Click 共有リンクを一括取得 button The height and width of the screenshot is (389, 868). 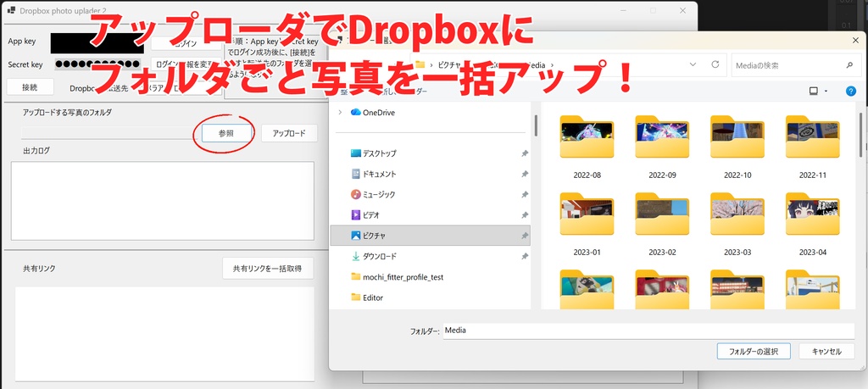point(268,269)
